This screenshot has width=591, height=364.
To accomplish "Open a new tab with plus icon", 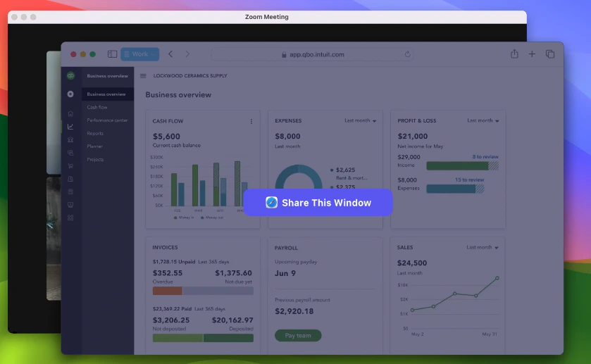I will [x=532, y=54].
